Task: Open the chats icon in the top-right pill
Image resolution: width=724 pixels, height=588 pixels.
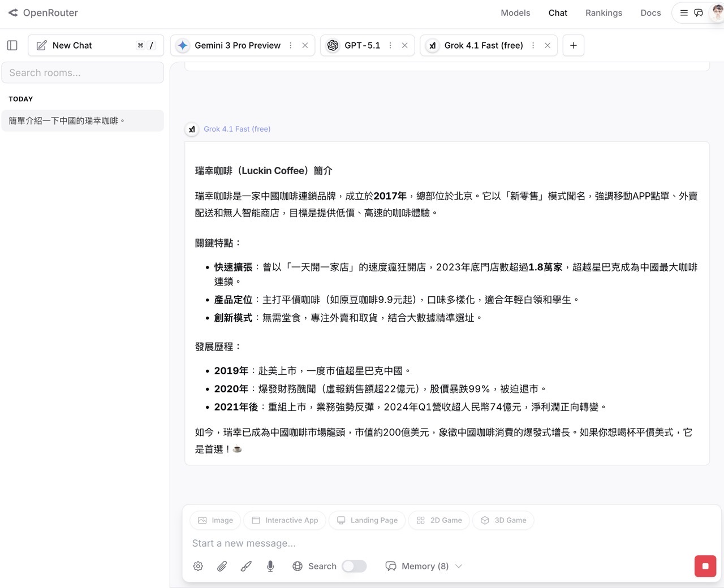Action: pyautogui.click(x=699, y=12)
